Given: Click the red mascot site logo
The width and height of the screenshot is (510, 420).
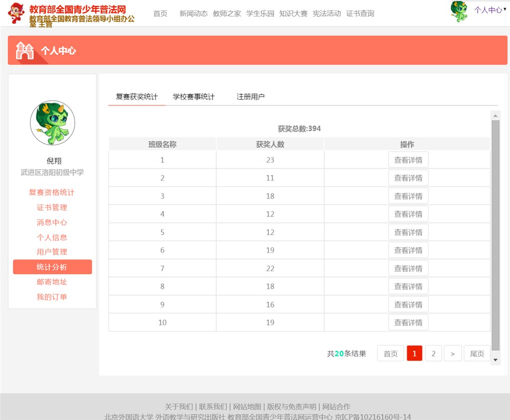Looking at the screenshot, I should (x=16, y=13).
